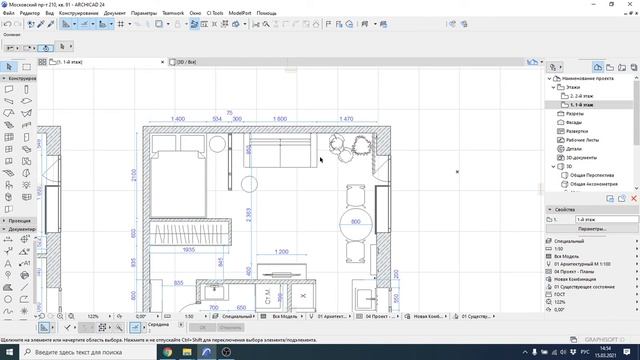Select the Roof tool in toolbox

coord(9,113)
